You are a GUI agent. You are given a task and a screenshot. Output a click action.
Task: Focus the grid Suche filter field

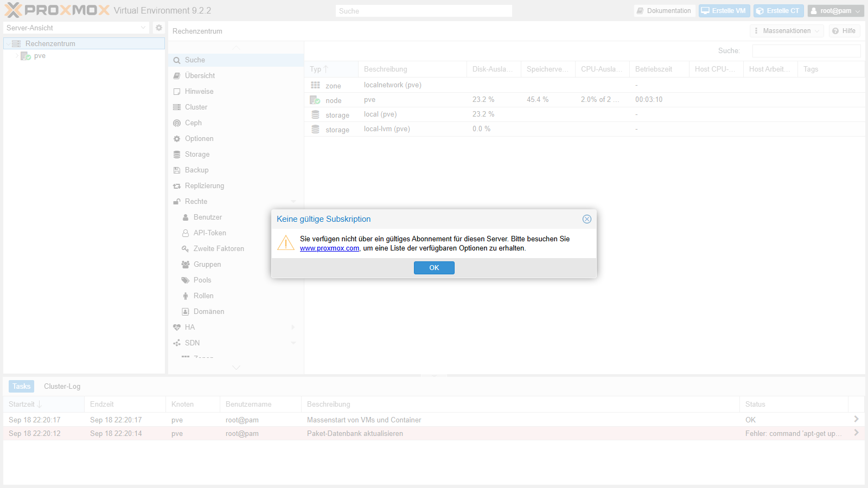click(x=806, y=51)
